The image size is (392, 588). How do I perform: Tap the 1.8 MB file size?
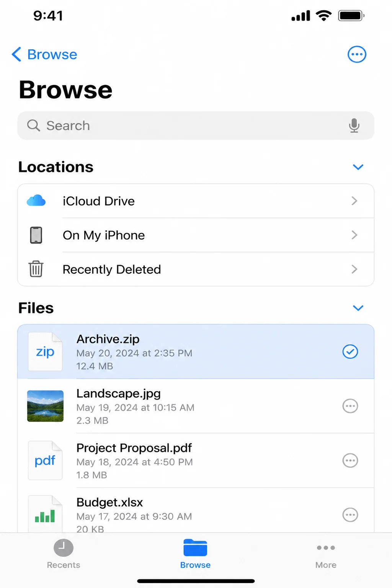point(91,475)
